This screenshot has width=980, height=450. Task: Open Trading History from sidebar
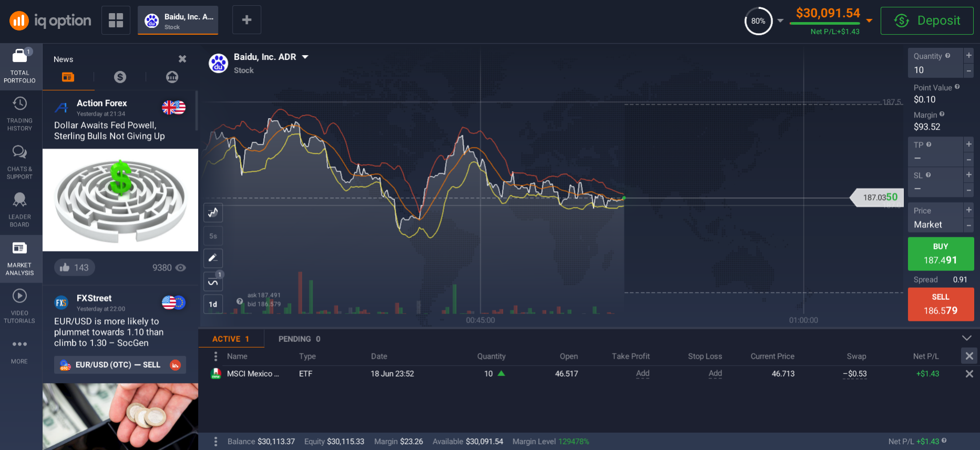[20, 114]
